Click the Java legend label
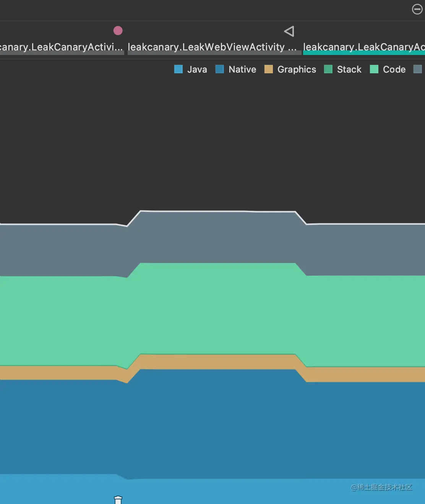Viewport: 425px width, 504px height. click(x=197, y=69)
